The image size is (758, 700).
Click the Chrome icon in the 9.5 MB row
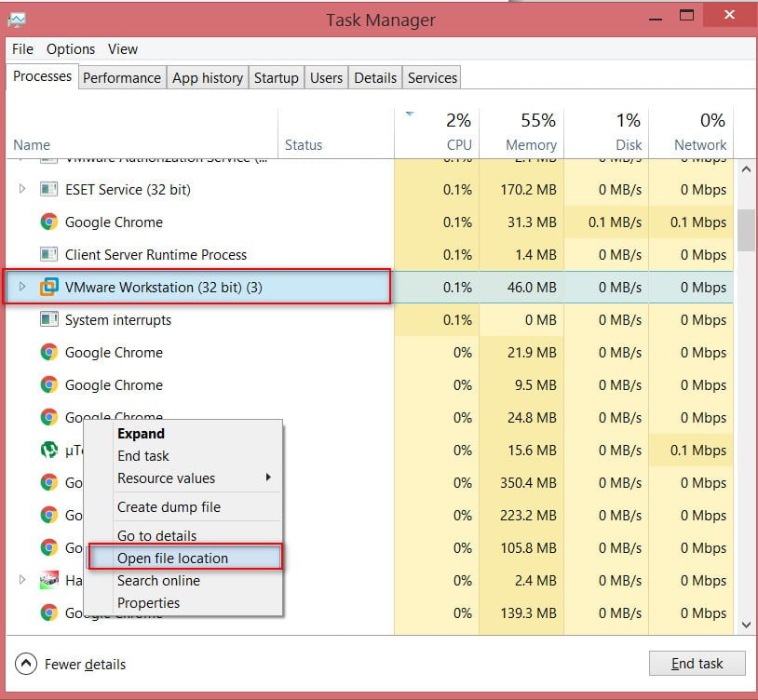[48, 385]
